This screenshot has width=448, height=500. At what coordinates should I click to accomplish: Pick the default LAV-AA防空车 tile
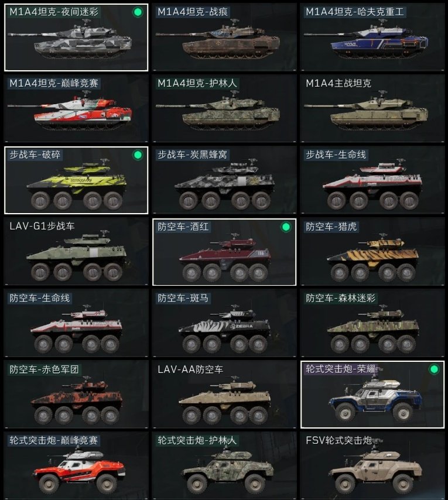(x=224, y=395)
